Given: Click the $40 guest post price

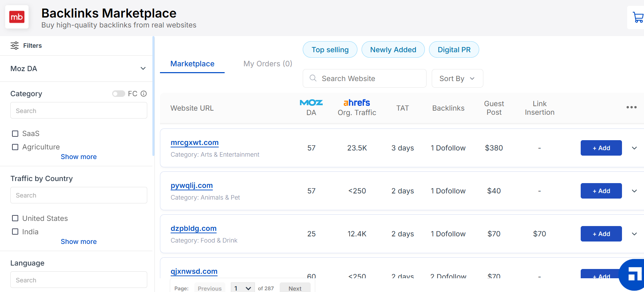Looking at the screenshot, I should pyautogui.click(x=494, y=191).
